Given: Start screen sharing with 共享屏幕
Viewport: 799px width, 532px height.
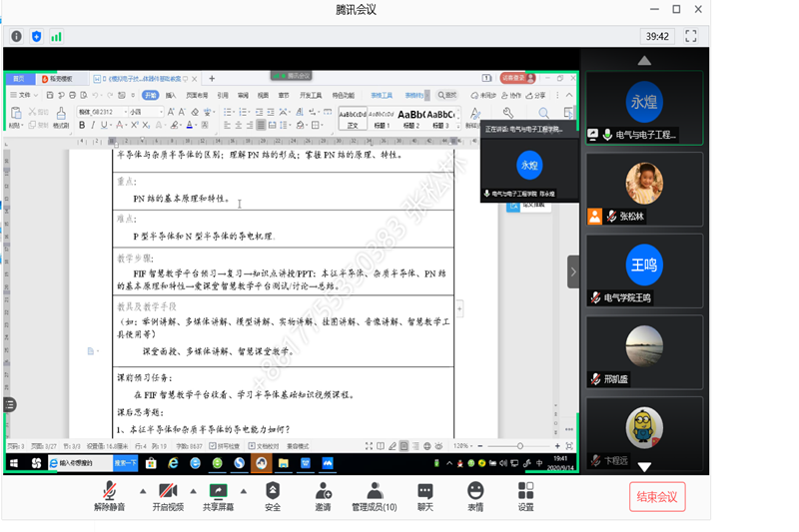Looking at the screenshot, I should pyautogui.click(x=218, y=496).
